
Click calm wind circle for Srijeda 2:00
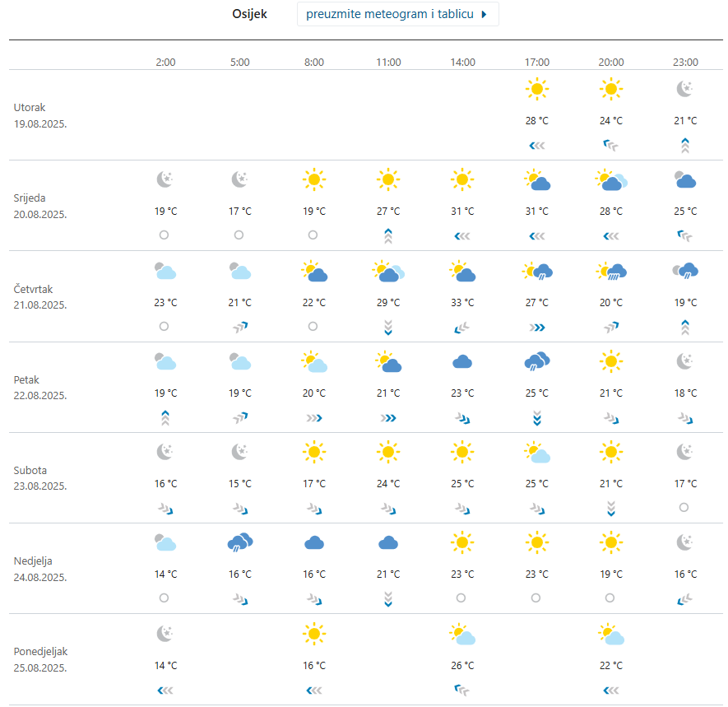click(165, 235)
